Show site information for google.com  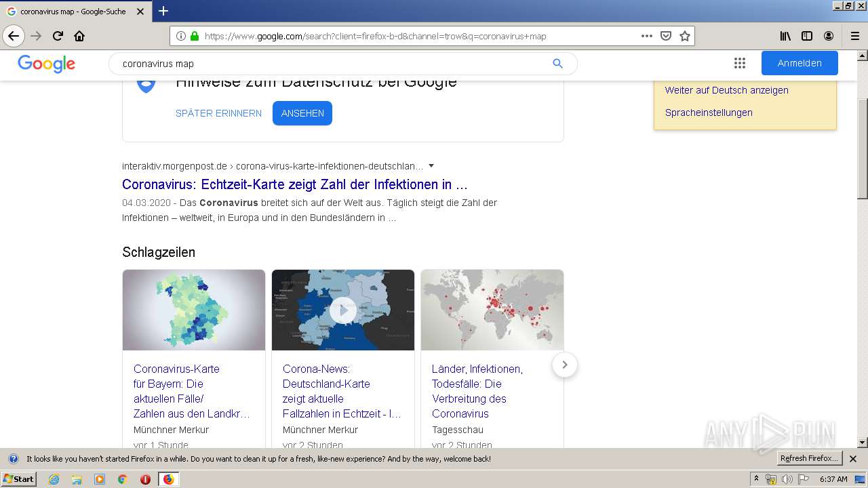(x=181, y=36)
